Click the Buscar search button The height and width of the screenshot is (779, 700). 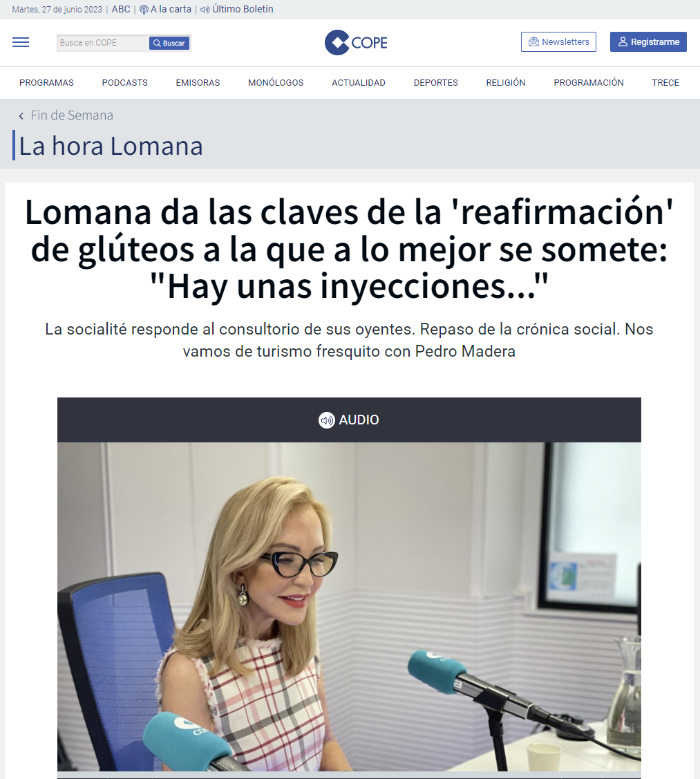pyautogui.click(x=169, y=44)
